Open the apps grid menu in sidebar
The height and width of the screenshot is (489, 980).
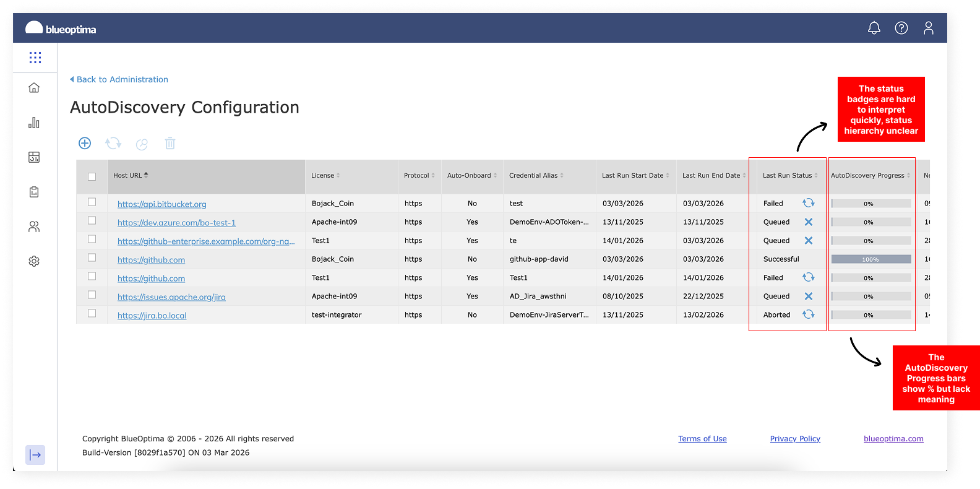click(35, 58)
